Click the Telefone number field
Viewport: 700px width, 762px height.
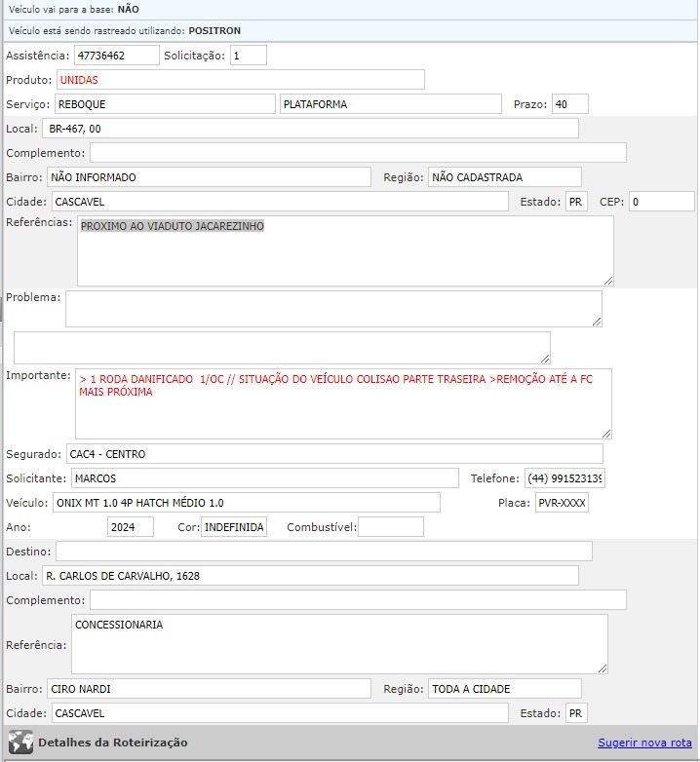(564, 478)
